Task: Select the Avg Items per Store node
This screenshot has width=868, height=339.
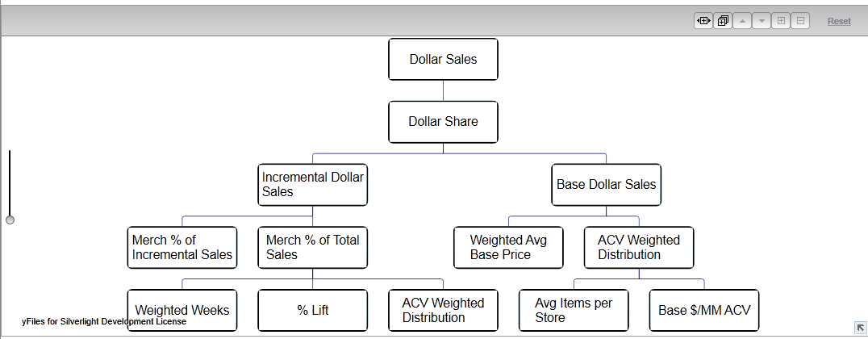Action: tap(574, 311)
